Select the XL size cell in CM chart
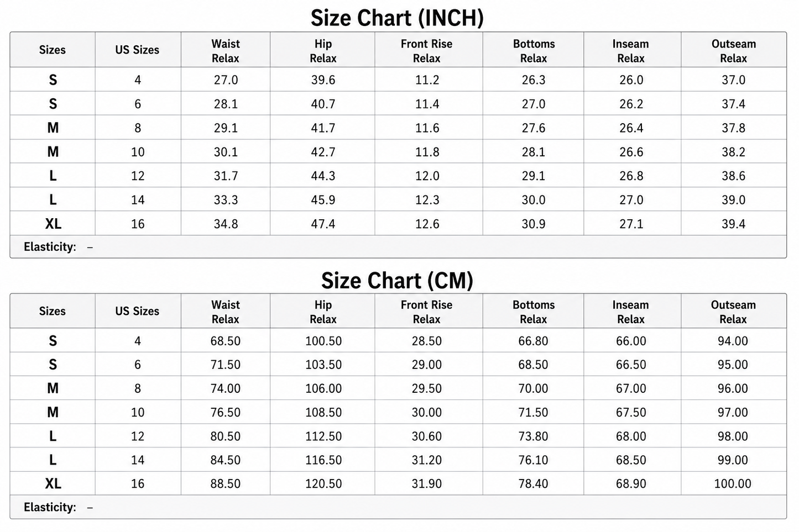The image size is (799, 532). tap(53, 483)
